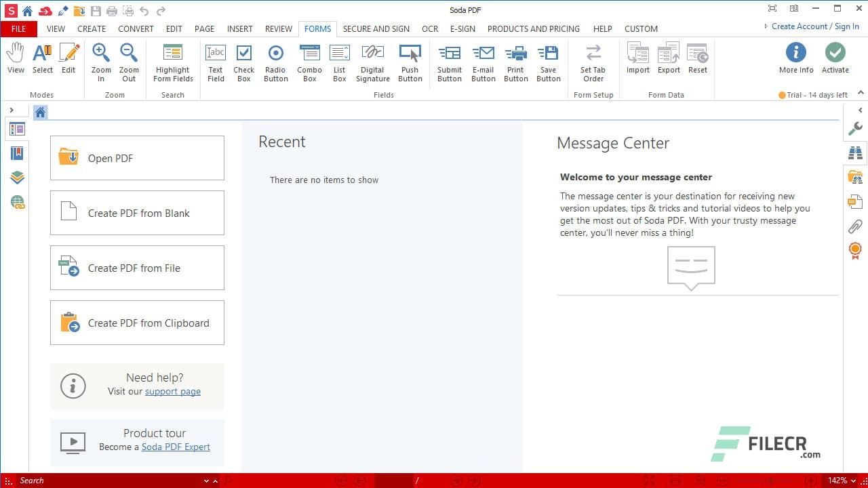Screen dimensions: 868x488
Task: Insert an E-mail Button
Action: coord(483,62)
